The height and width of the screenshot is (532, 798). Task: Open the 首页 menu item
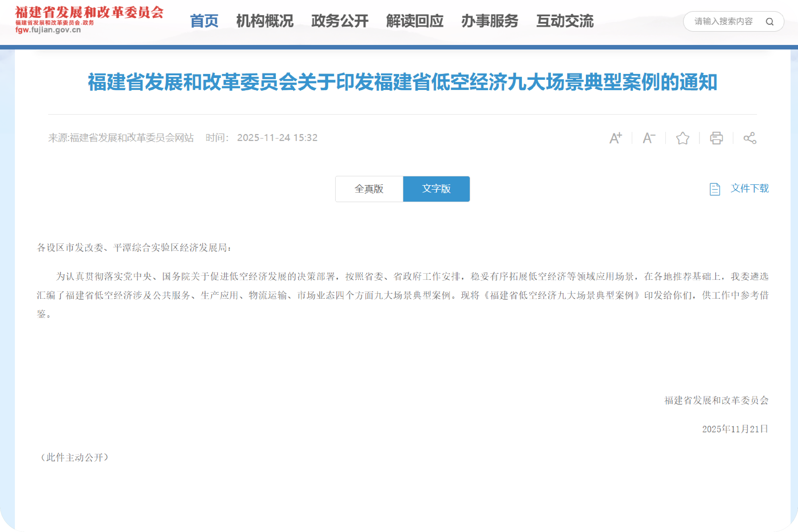[204, 21]
